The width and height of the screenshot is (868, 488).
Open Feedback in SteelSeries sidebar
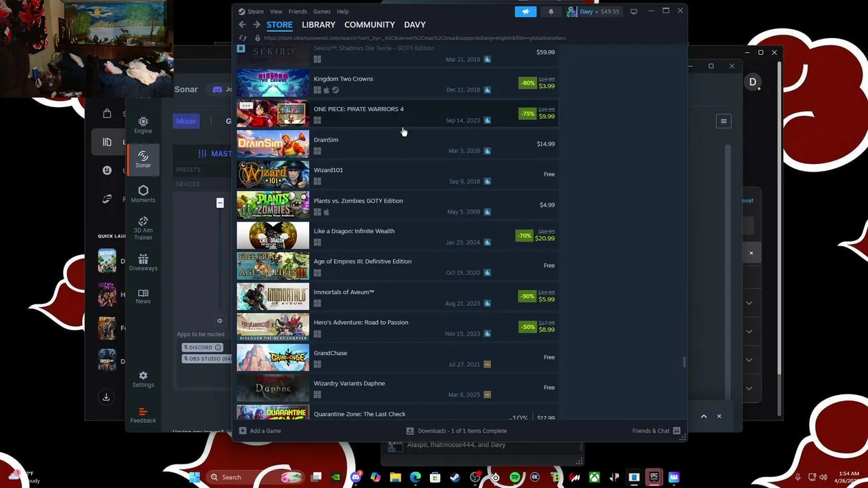click(143, 415)
